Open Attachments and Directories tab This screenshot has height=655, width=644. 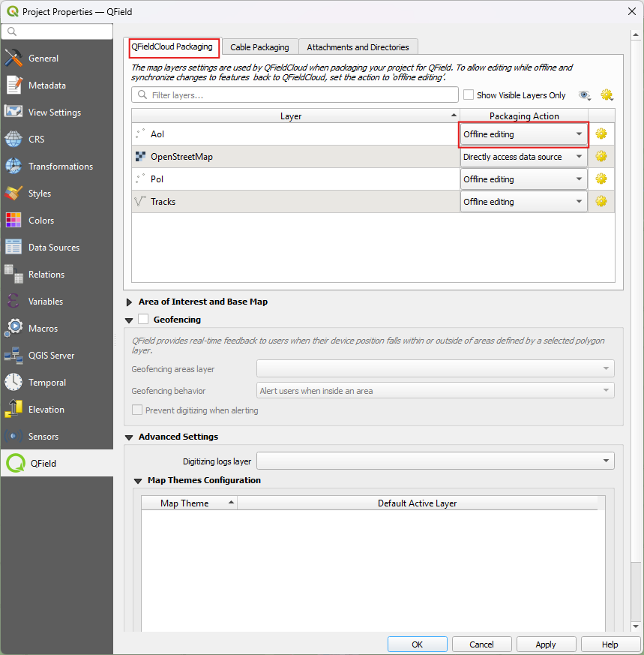pyautogui.click(x=358, y=47)
